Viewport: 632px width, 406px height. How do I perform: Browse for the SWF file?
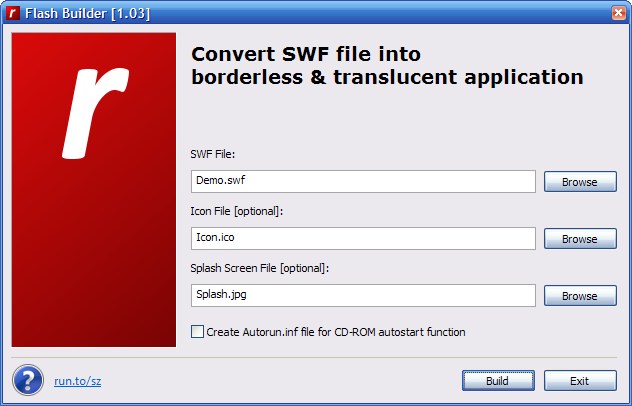(x=580, y=181)
